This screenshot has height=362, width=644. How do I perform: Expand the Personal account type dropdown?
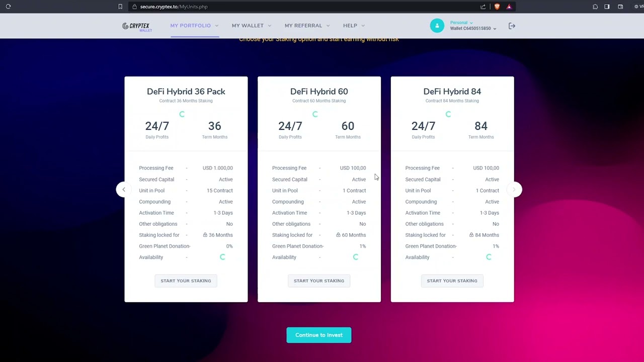(461, 23)
